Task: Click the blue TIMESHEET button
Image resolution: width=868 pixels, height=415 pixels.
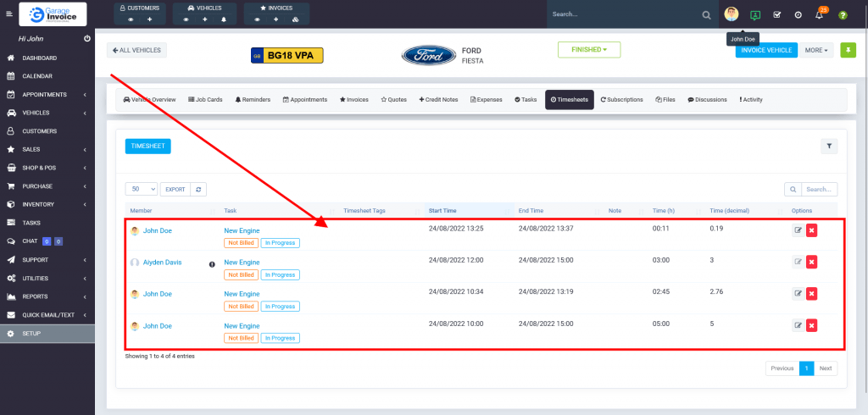Action: pyautogui.click(x=147, y=146)
